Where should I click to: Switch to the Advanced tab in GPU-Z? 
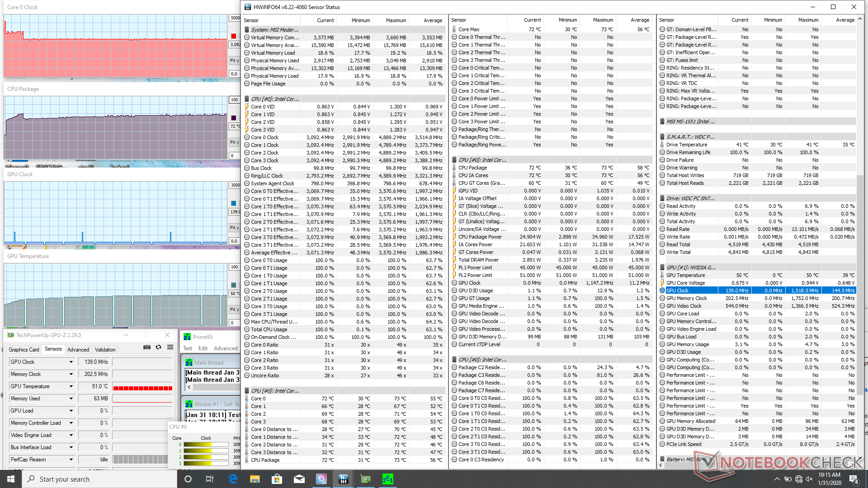pos(78,349)
